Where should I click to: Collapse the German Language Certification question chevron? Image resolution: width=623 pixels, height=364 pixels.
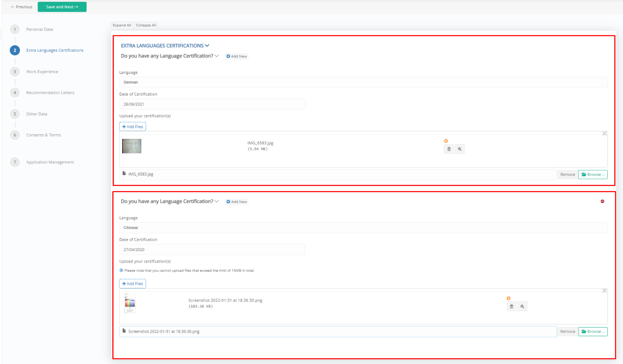click(x=217, y=56)
